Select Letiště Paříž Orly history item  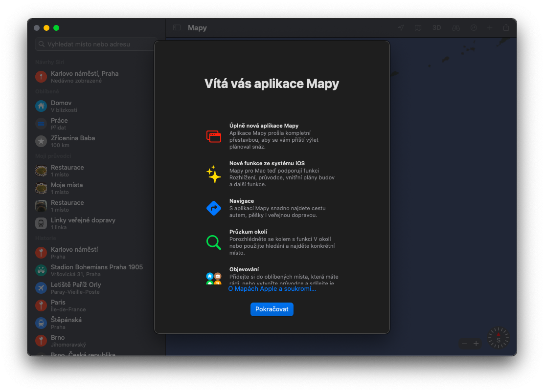pyautogui.click(x=96, y=288)
